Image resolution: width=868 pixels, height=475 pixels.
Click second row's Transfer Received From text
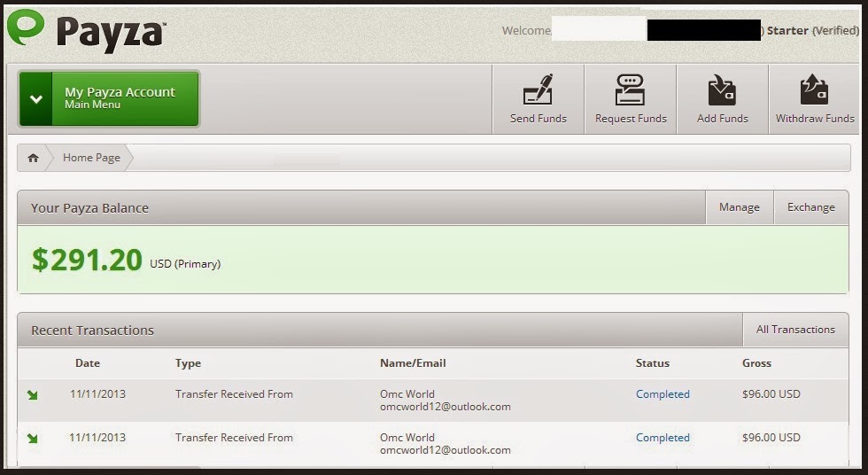point(234,438)
